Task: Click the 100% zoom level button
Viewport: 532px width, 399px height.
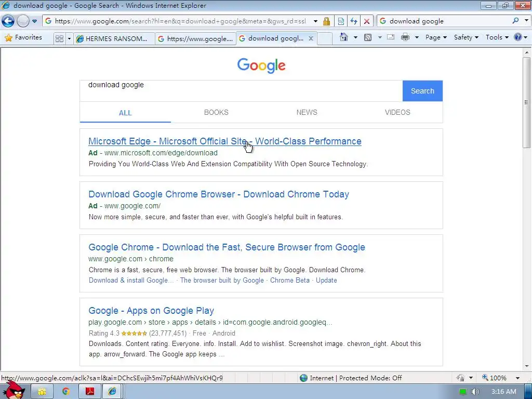Action: tap(495, 378)
